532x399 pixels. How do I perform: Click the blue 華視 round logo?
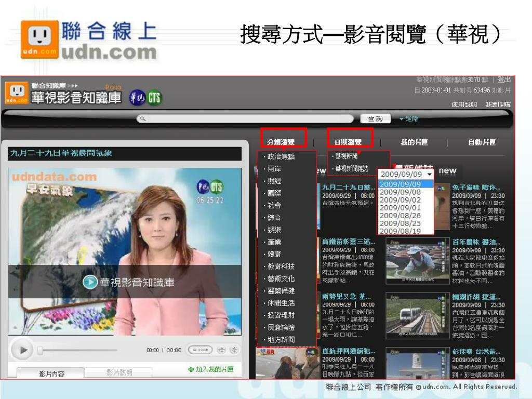[137, 98]
